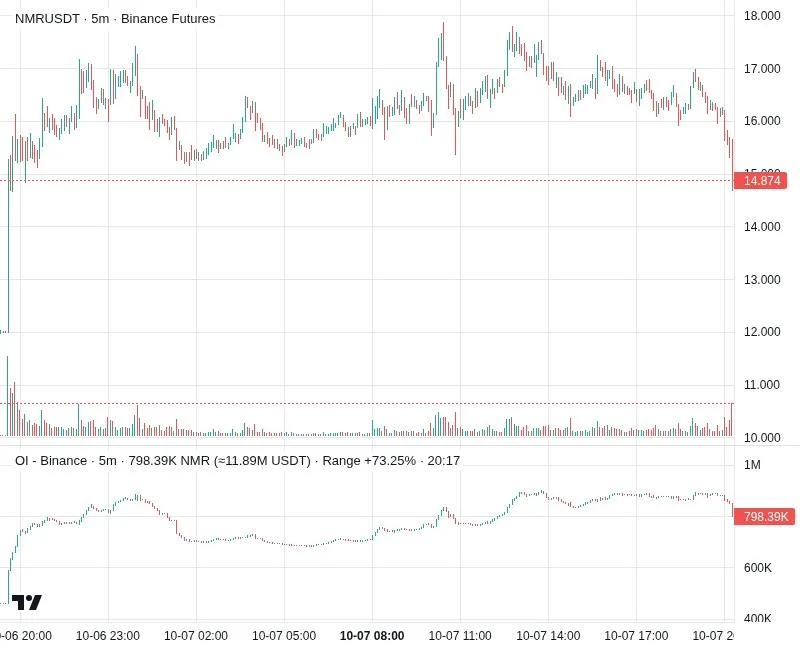
Task: Click the 10-07 11:00 time label
Action: point(460,636)
